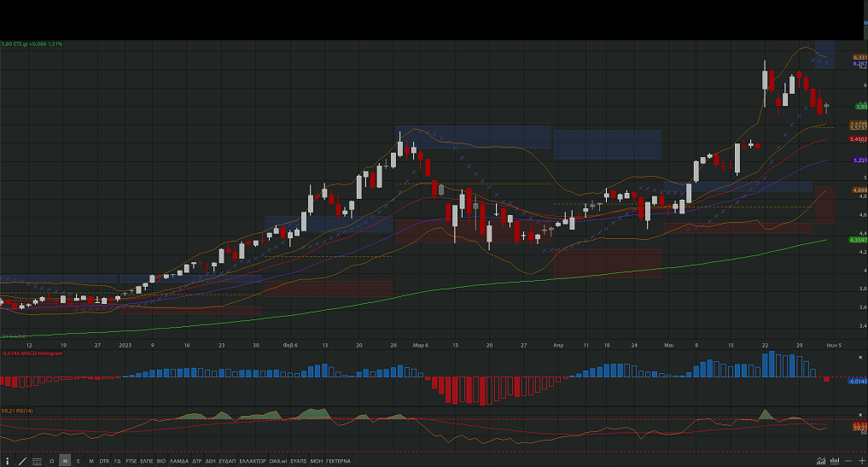Open the DAX.wi index chart
Viewport: 868px width, 467px height.
(278, 461)
